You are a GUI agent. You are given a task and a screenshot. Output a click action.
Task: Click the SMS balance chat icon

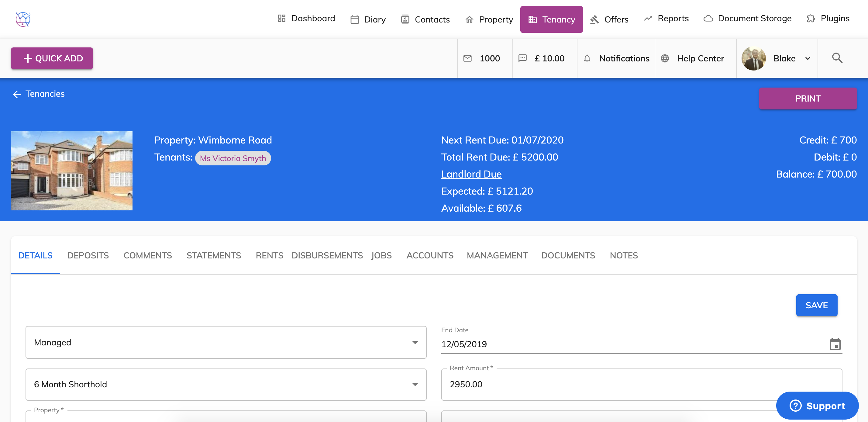tap(522, 58)
